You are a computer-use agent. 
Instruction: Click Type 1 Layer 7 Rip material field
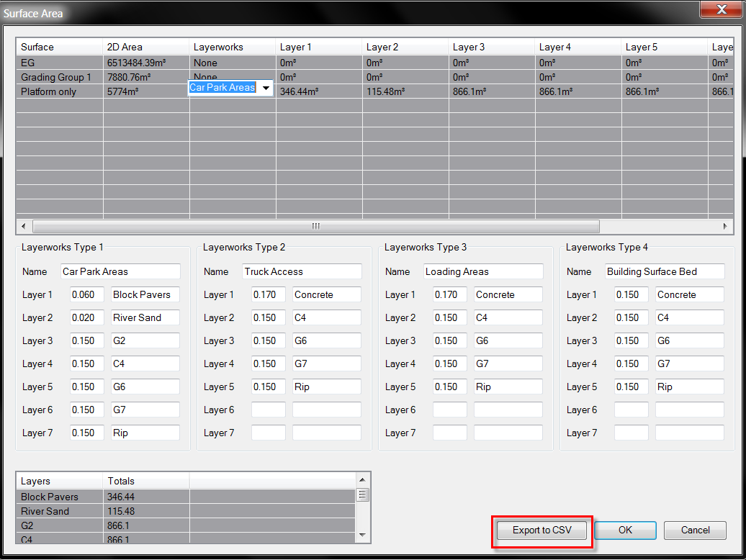tap(145, 433)
